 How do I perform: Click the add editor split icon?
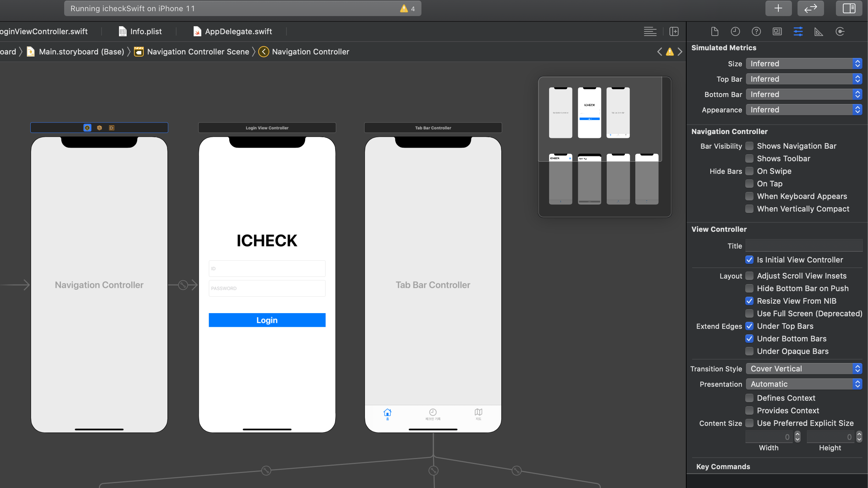(x=674, y=31)
